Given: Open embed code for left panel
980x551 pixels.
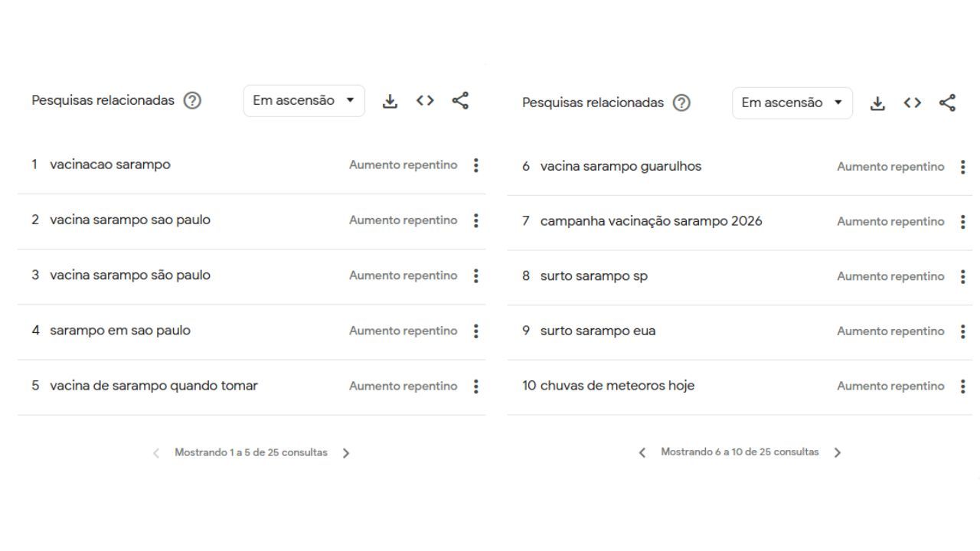Looking at the screenshot, I should point(425,101).
